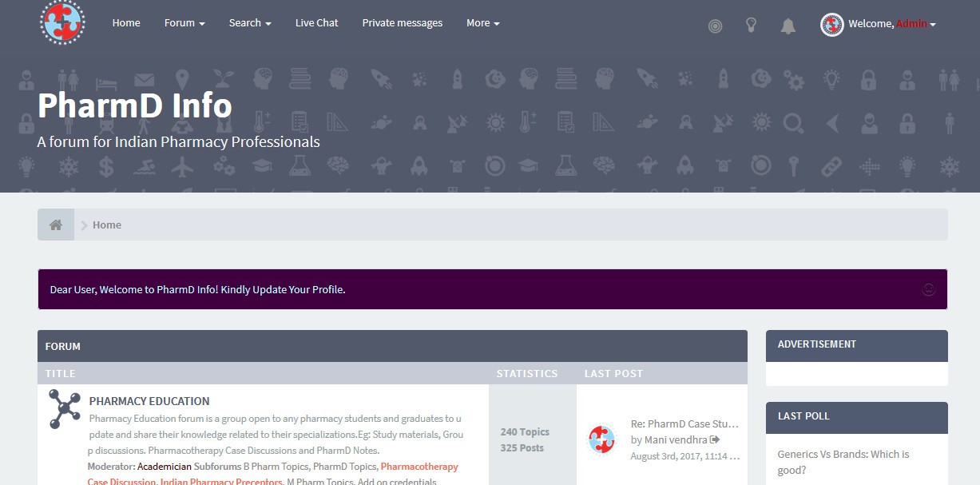View Mani vendhra's profile
The image size is (980, 485).
[676, 439]
